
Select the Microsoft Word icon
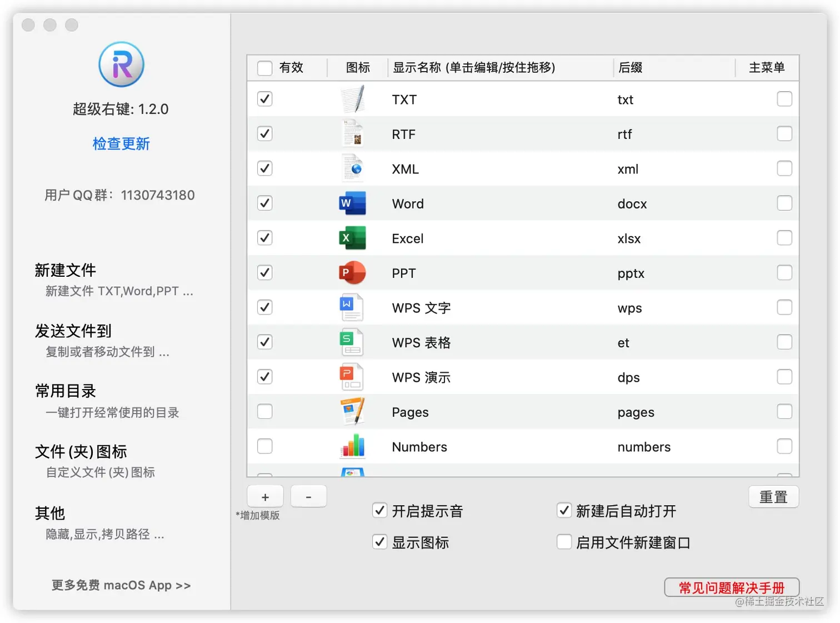pyautogui.click(x=353, y=203)
